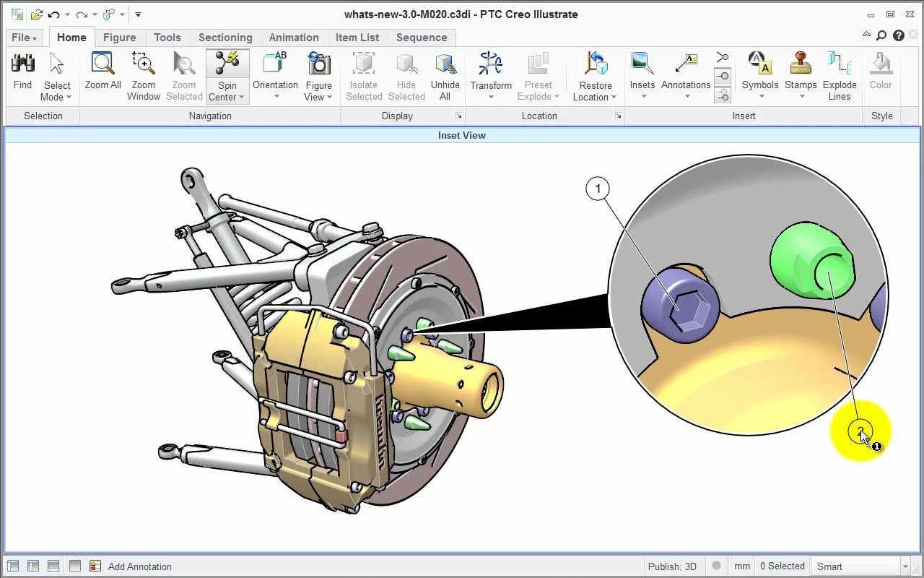Click the Insets picture icon
The width and height of the screenshot is (924, 578).
[642, 64]
